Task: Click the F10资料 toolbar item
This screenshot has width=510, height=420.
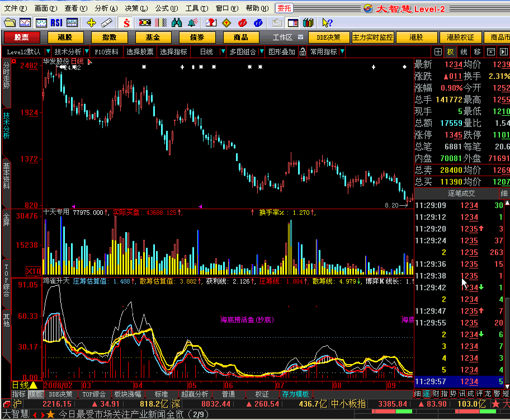Action: coord(106,51)
